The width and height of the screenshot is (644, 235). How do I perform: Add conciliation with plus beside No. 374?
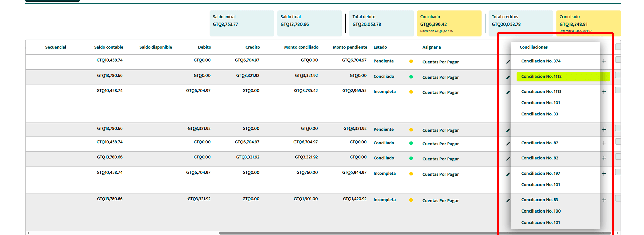[x=604, y=61]
